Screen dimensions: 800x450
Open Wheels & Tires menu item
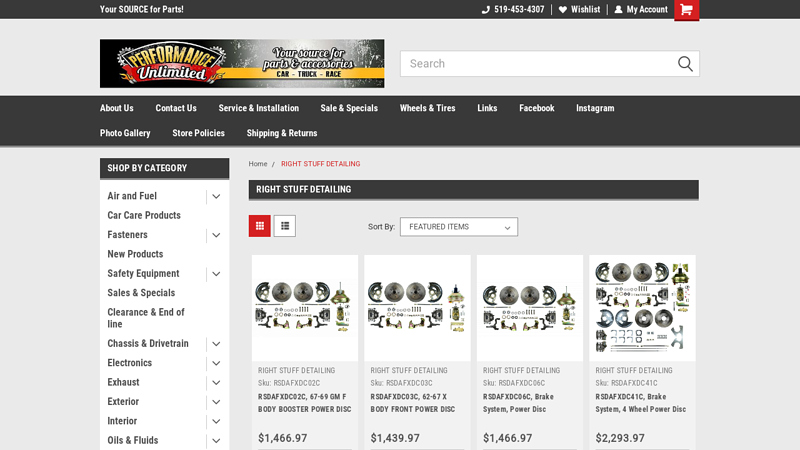[x=428, y=108]
